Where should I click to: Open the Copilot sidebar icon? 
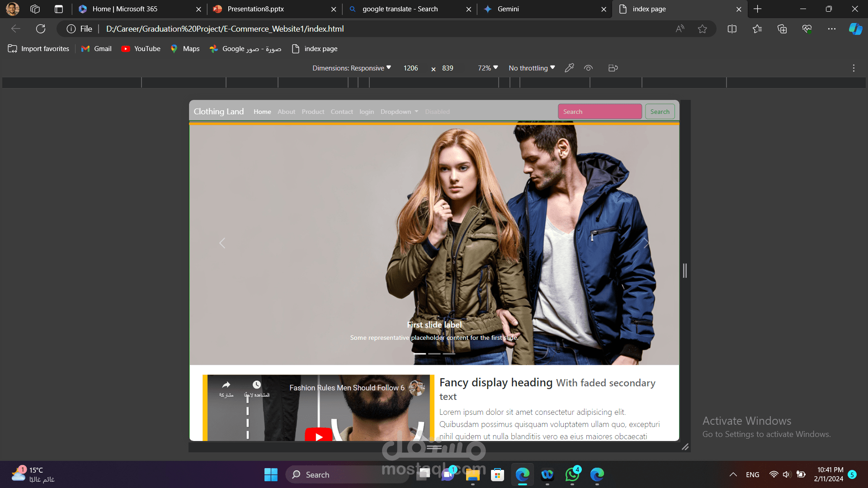[x=855, y=29]
